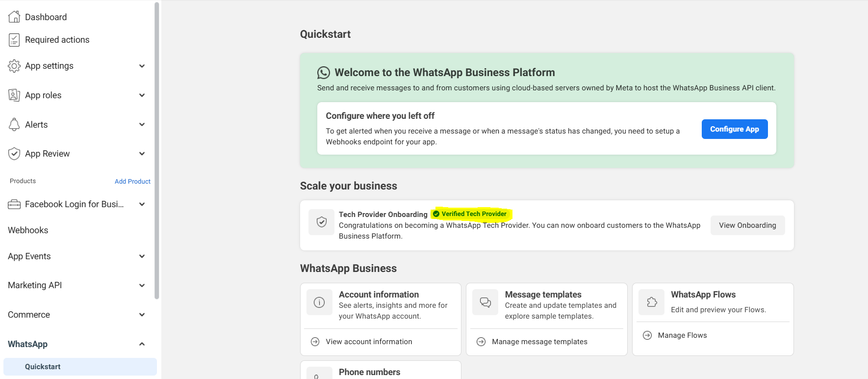This screenshot has width=868, height=379.
Task: Click the App Events sidebar label
Action: [x=29, y=256]
